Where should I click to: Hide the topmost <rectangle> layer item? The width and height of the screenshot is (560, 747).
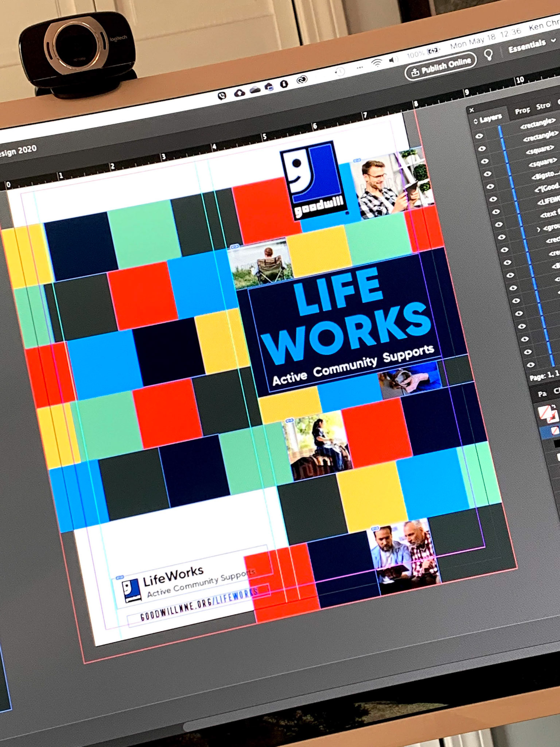coord(479,136)
